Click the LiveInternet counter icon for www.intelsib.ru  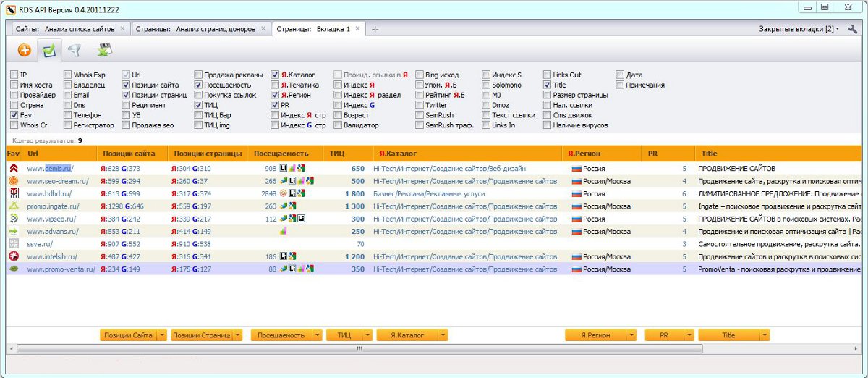tap(284, 256)
